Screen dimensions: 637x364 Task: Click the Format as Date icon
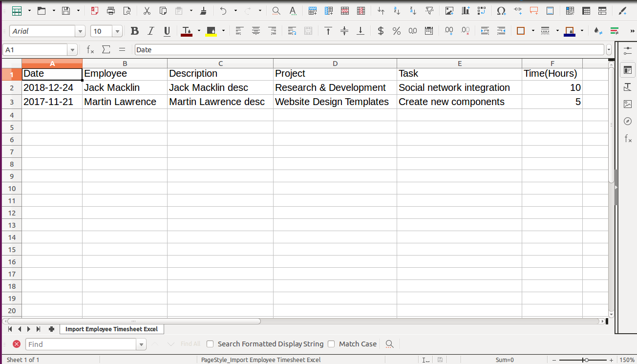429,31
